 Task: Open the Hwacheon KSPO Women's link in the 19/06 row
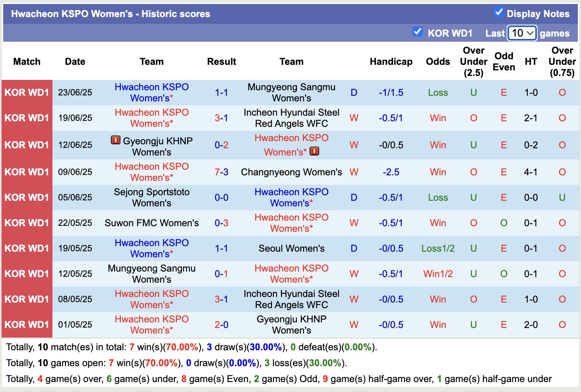pos(151,118)
